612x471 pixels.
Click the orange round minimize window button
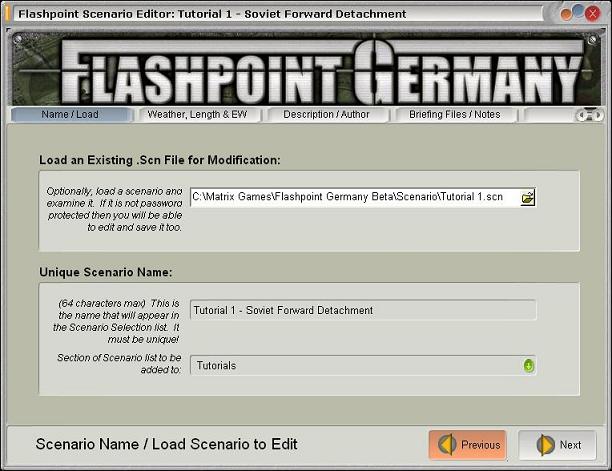[x=566, y=14]
